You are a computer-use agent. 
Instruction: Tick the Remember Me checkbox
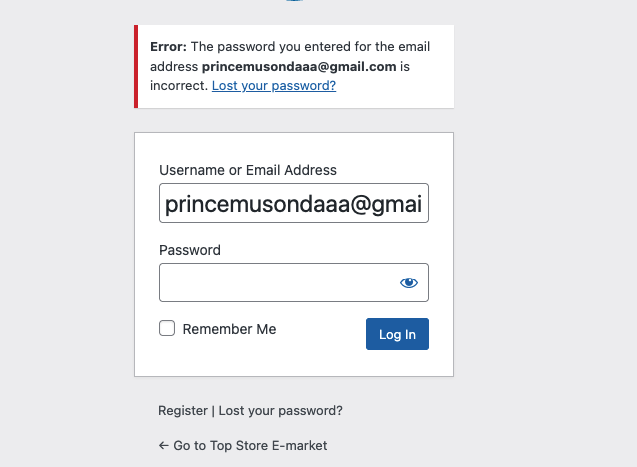click(x=167, y=328)
